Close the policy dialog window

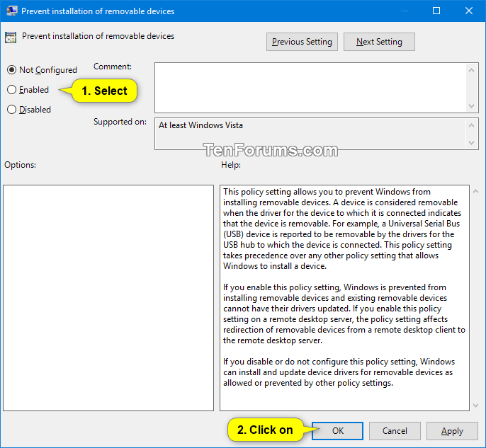(x=469, y=11)
